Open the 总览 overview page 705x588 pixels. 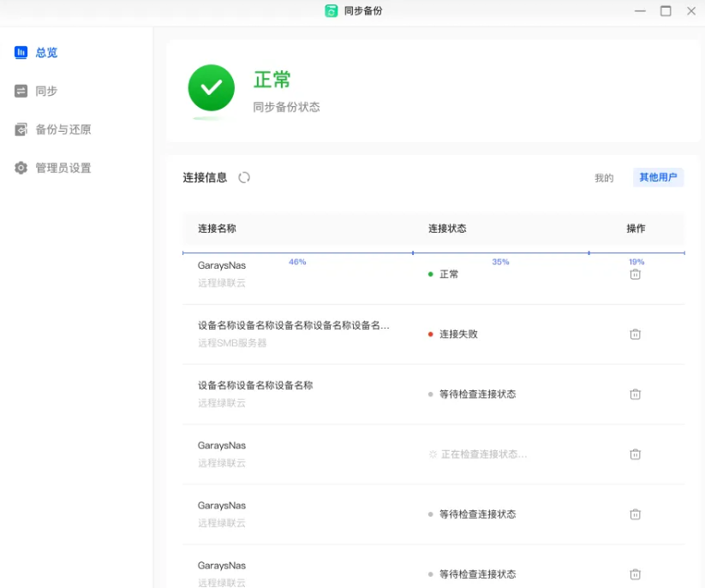click(36, 52)
